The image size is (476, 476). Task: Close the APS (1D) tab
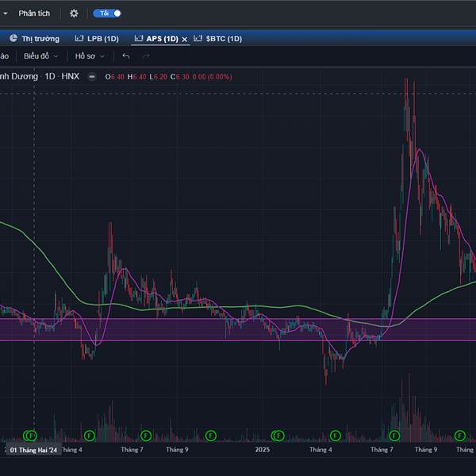pos(185,39)
